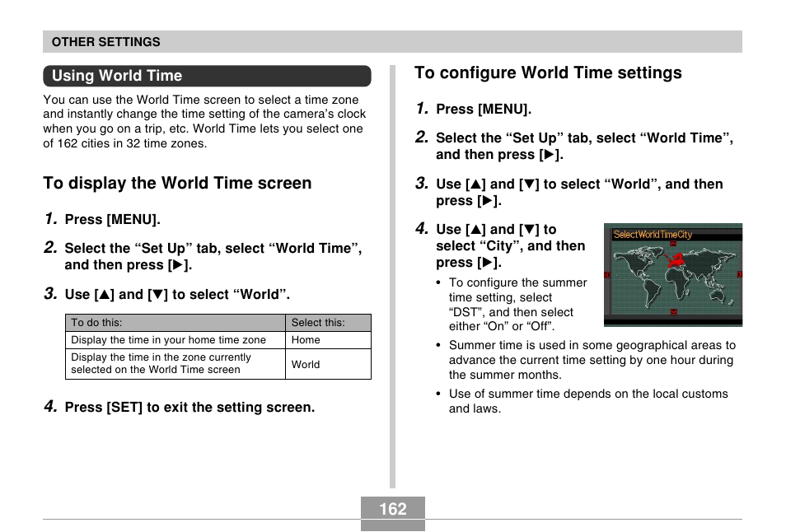Click the 'To display the World Time screen' heading
Screen dimensions: 786x532
click(x=177, y=183)
